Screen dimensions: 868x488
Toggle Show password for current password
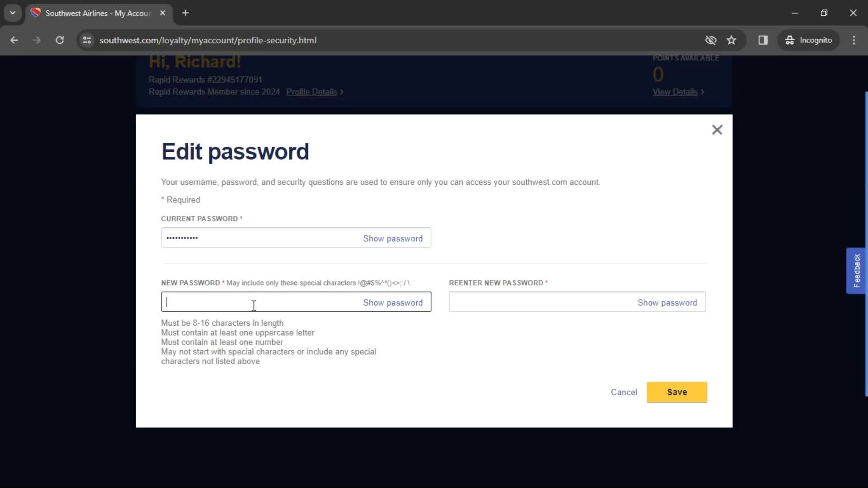[x=393, y=238]
